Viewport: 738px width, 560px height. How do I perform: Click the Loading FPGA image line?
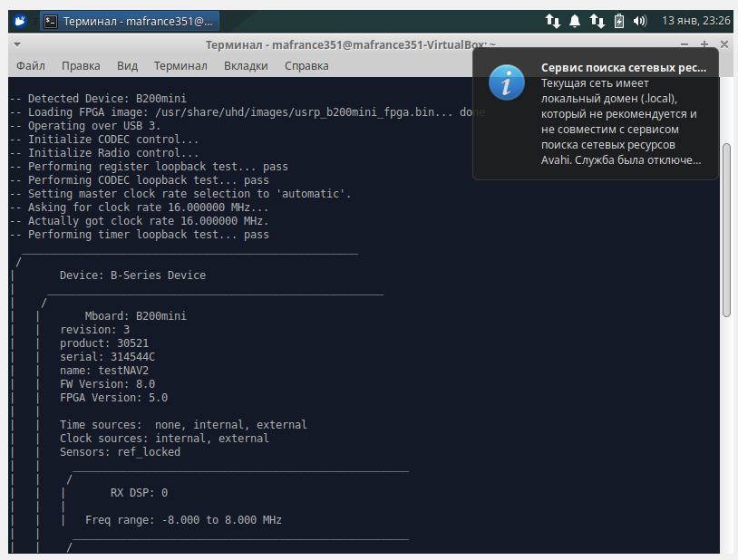(248, 112)
